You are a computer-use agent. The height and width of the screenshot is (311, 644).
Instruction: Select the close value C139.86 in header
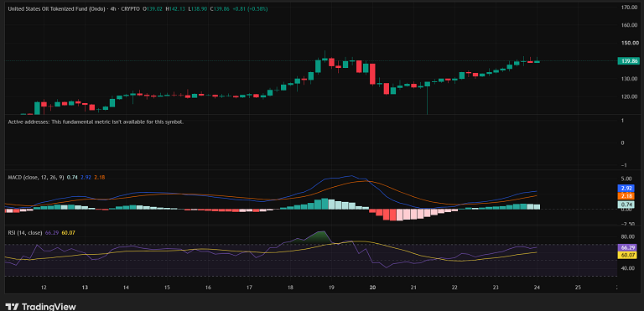click(221, 8)
